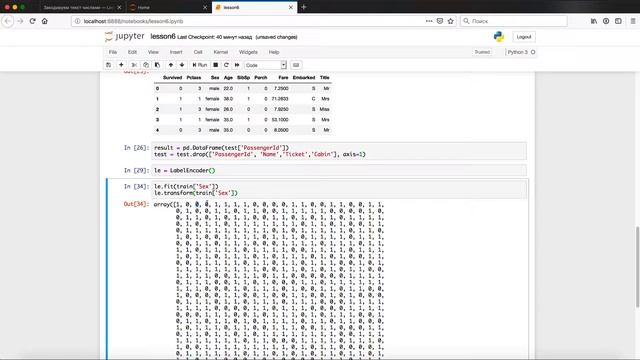Click the Python logo icon

click(x=498, y=37)
